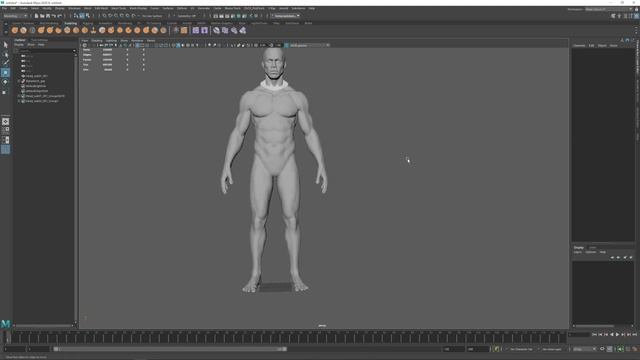Click the current frame input field
The image size is (640, 360).
[x=578, y=335]
